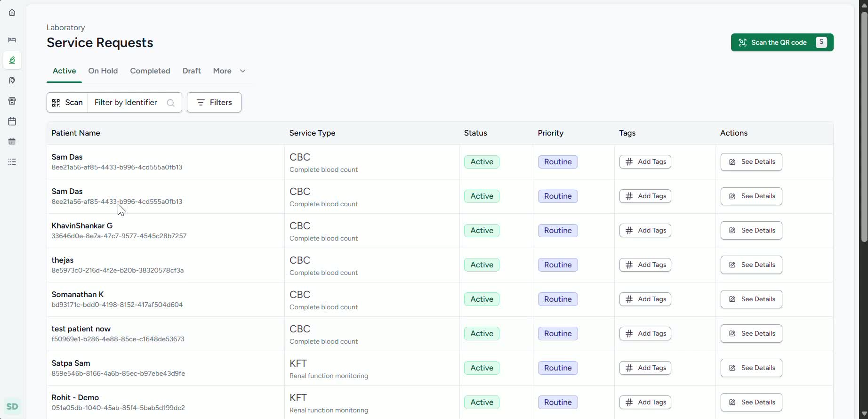Viewport: 868px width, 419px height.
Task: Click Routine priority badge for thejas
Action: coord(558,265)
